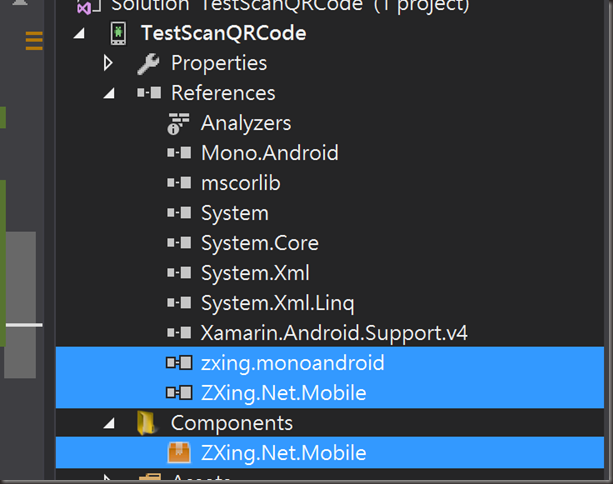Select ZXing.Net.Mobile under References
This screenshot has width=613, height=484.
coord(283,393)
